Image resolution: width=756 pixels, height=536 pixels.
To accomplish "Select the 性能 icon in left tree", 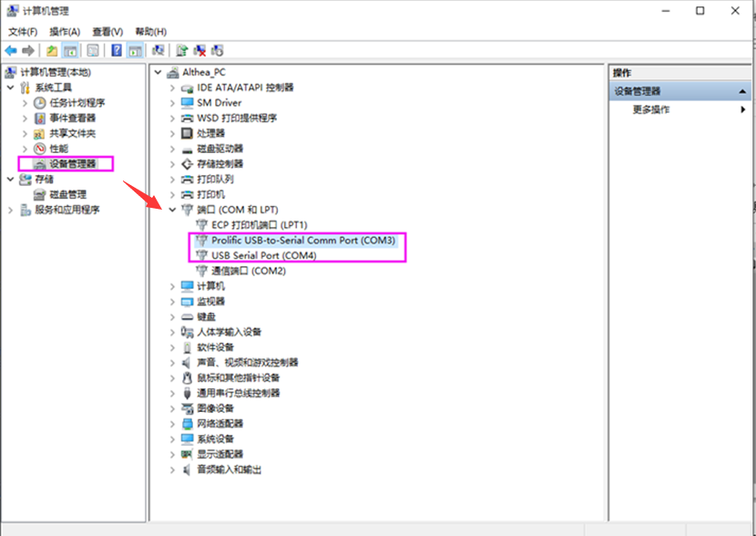I will (x=39, y=149).
